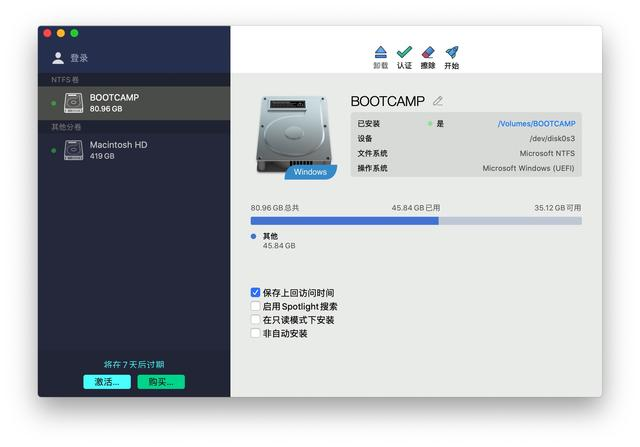This screenshot has width=640, height=447.
Task: Click the yellow minimize window button
Action: (x=61, y=33)
